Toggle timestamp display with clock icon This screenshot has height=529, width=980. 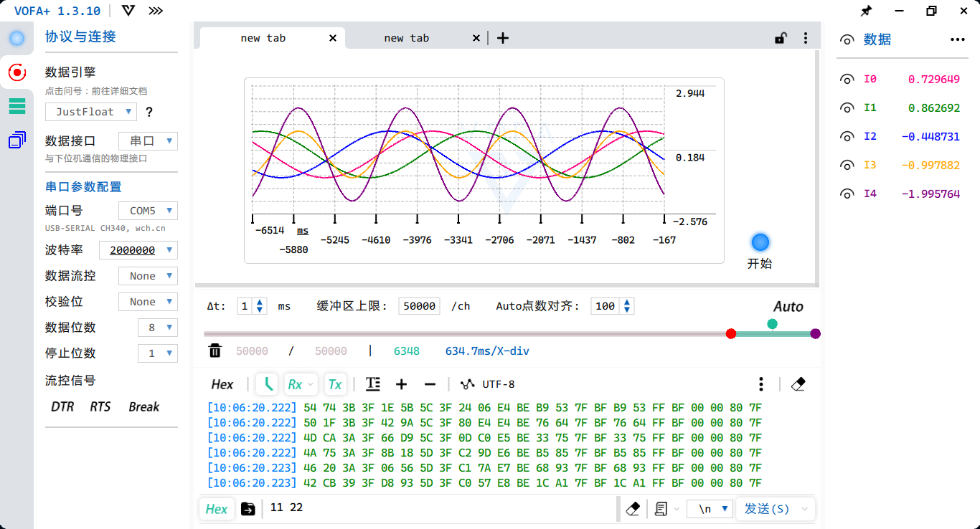tap(266, 384)
